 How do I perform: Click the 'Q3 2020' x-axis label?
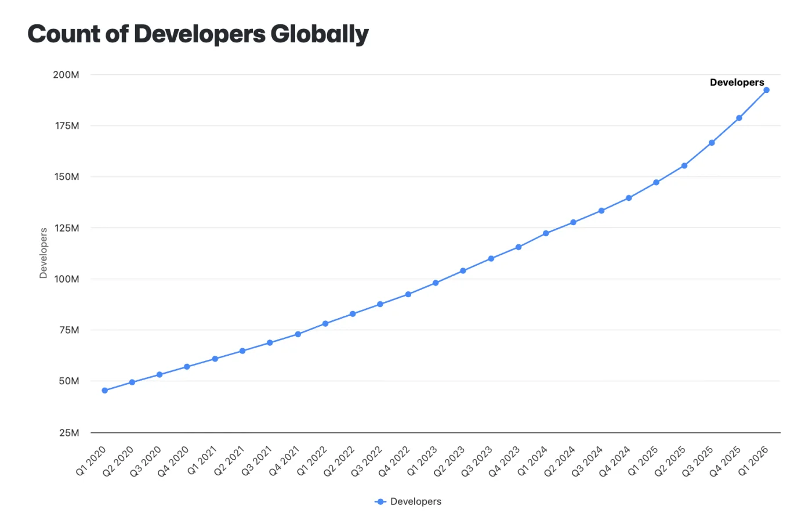[x=146, y=461]
